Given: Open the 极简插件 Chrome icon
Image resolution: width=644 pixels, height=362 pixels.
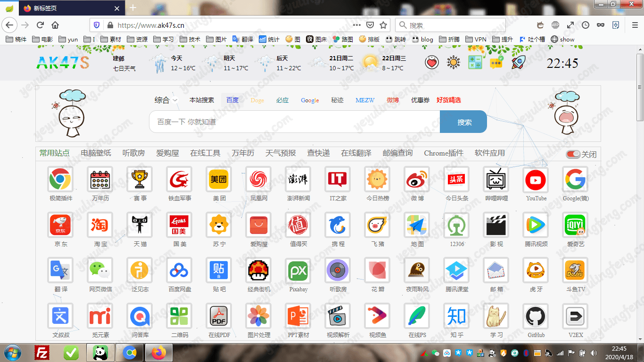Looking at the screenshot, I should (x=61, y=180).
